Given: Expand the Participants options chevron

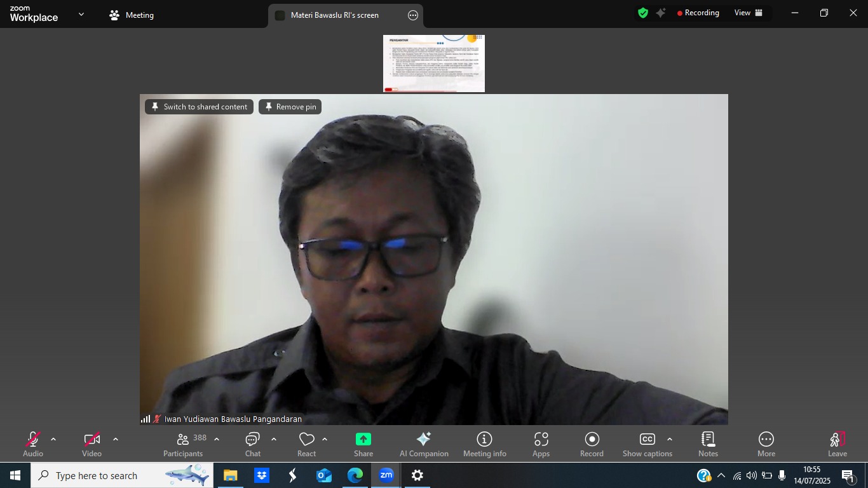Looking at the screenshot, I should coord(217,439).
